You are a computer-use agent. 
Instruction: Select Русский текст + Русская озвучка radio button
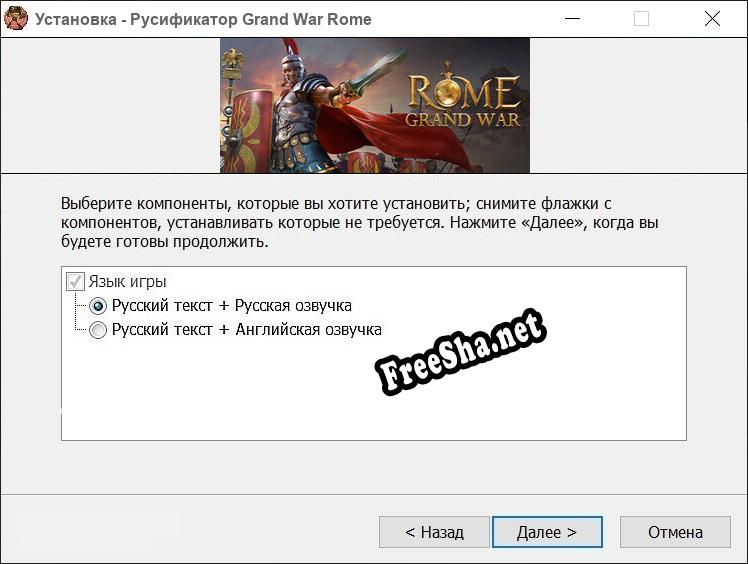coord(98,306)
